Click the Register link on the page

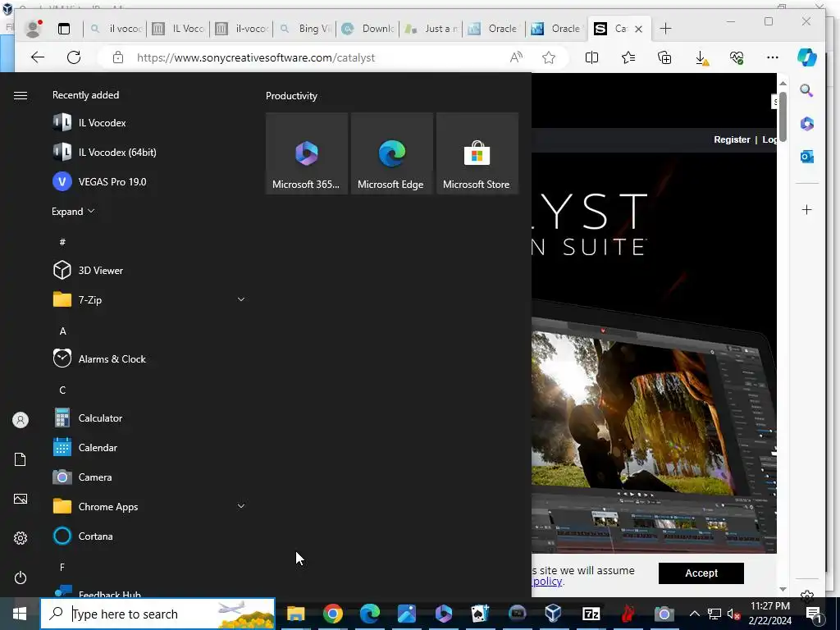[x=732, y=139]
